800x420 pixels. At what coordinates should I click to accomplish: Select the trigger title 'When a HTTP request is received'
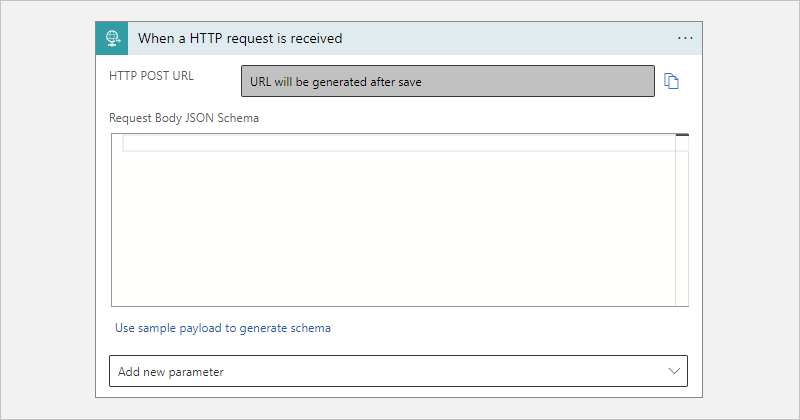click(x=240, y=38)
